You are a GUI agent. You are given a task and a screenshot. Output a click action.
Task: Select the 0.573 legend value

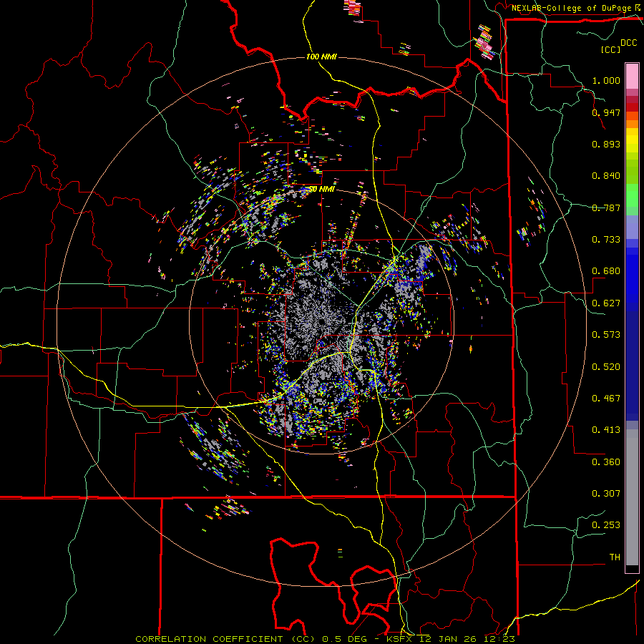click(x=606, y=335)
